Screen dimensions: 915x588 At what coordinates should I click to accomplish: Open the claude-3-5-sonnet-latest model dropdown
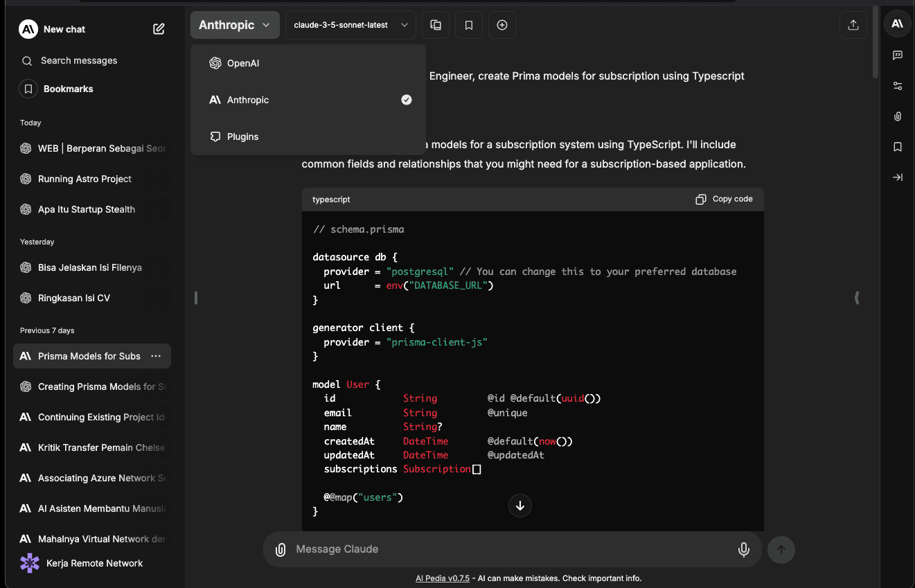click(350, 25)
